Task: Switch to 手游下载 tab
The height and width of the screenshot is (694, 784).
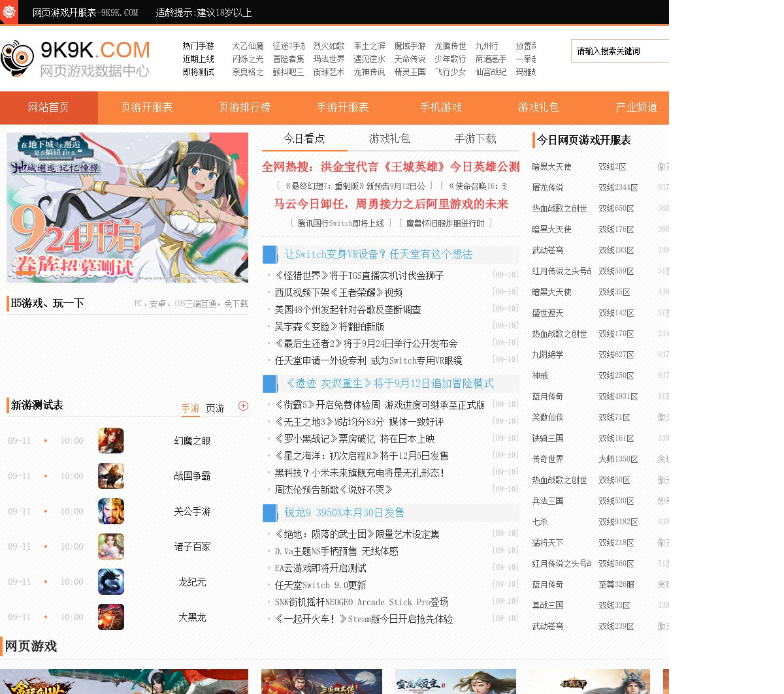Action: coord(476,138)
